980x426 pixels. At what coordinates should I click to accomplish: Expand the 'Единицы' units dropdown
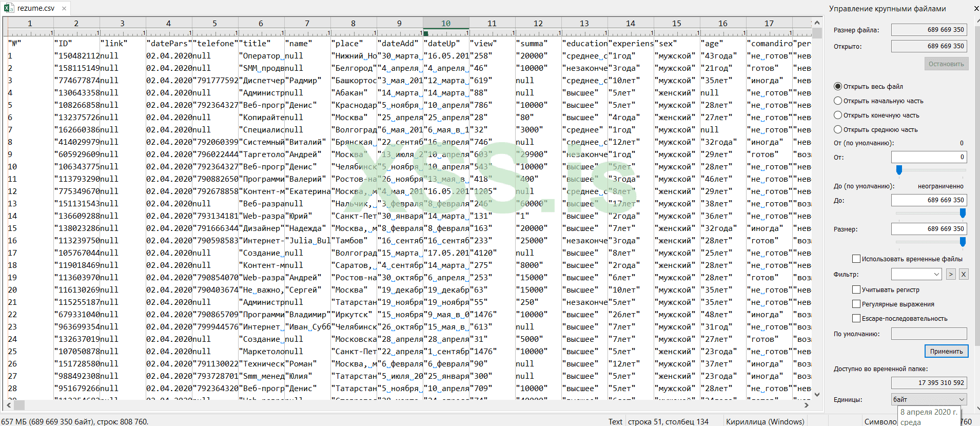[x=929, y=399]
